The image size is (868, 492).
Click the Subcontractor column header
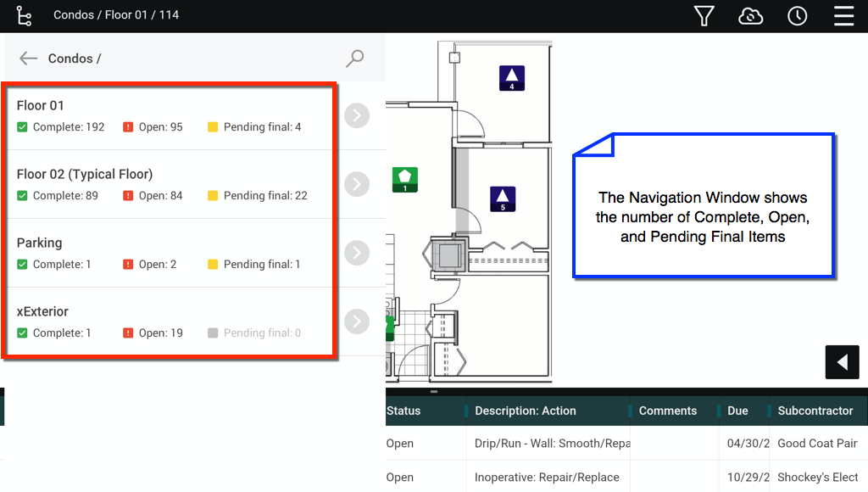tap(815, 411)
